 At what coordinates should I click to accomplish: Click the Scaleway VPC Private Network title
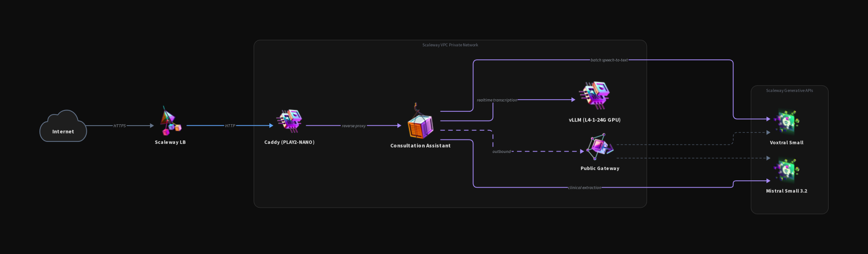coord(450,45)
